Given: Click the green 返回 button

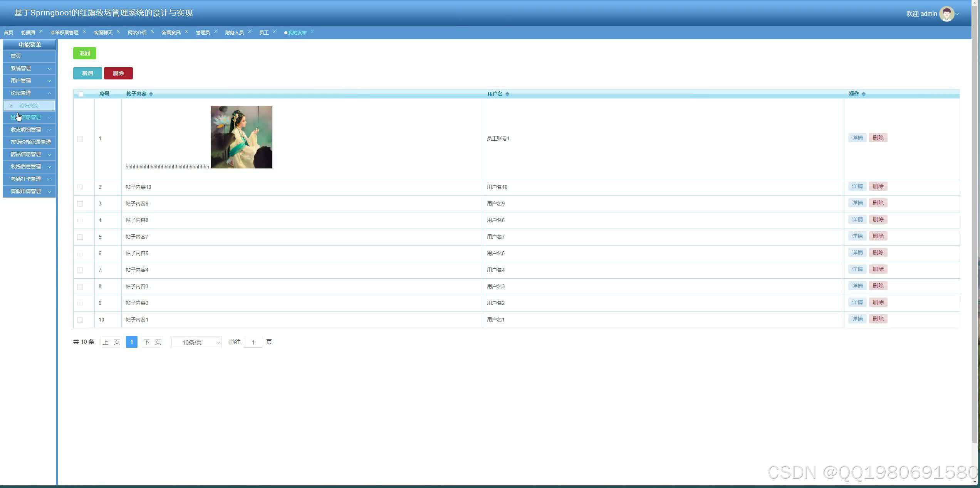Looking at the screenshot, I should tap(84, 53).
